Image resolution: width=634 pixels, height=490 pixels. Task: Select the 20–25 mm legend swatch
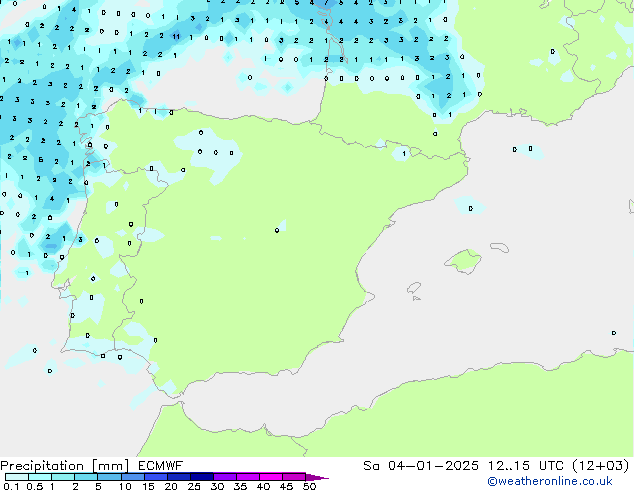(179, 477)
